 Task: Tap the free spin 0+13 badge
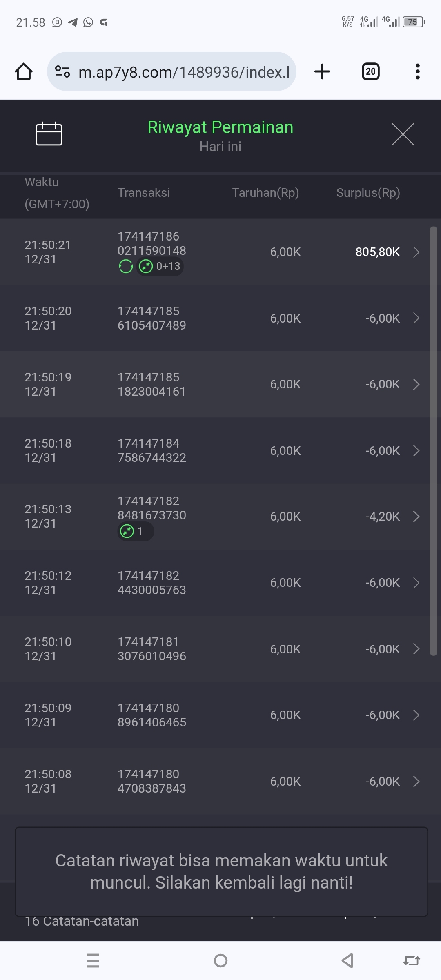[160, 267]
